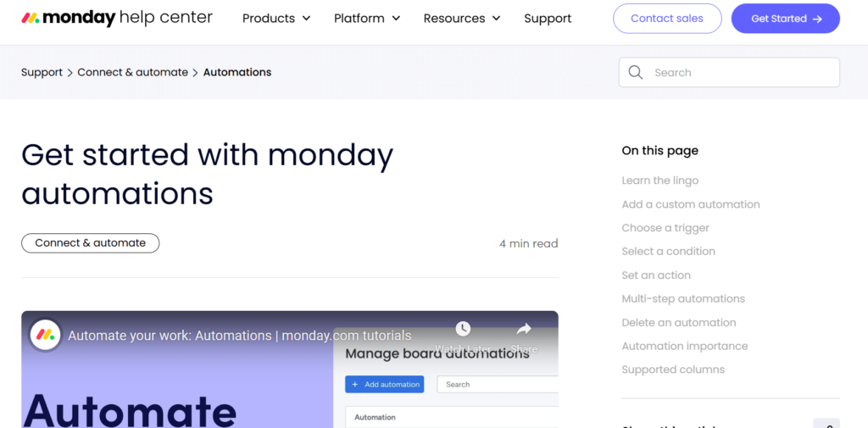Open the Connect & automate breadcrumb
The height and width of the screenshot is (428, 868).
click(x=133, y=73)
